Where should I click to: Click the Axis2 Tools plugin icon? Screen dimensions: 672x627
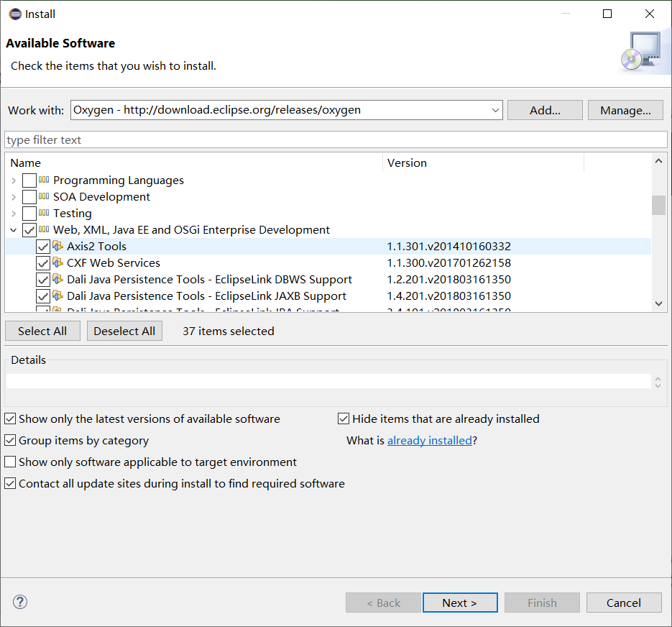(58, 246)
